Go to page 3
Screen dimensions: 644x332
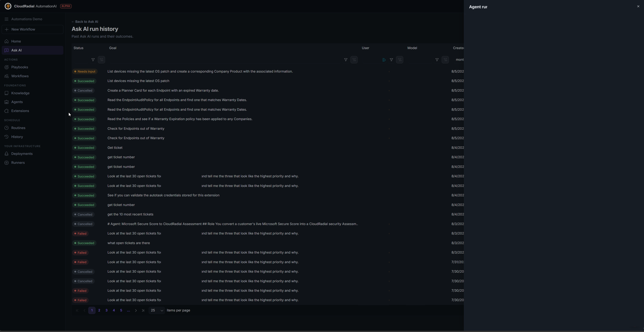click(x=106, y=311)
